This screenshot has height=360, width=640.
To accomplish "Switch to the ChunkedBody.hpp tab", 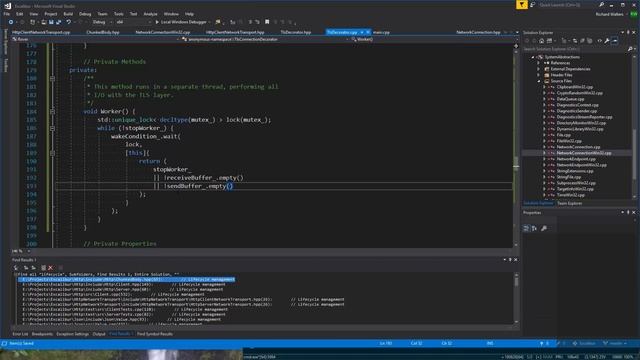I will (x=103, y=32).
